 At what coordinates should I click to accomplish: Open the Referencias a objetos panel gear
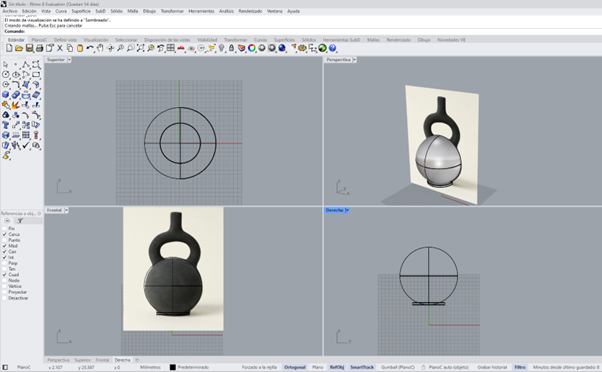pyautogui.click(x=39, y=213)
